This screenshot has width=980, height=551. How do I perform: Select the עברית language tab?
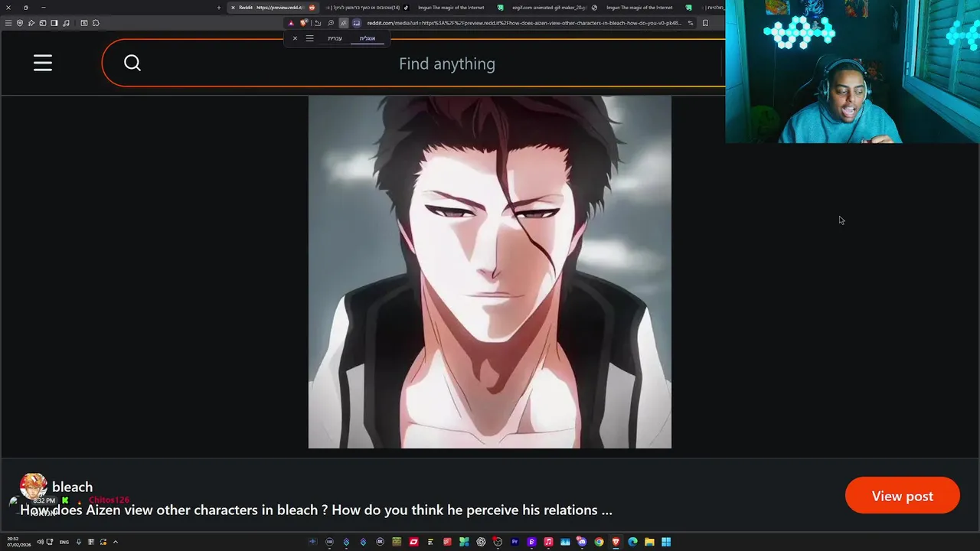click(x=335, y=38)
